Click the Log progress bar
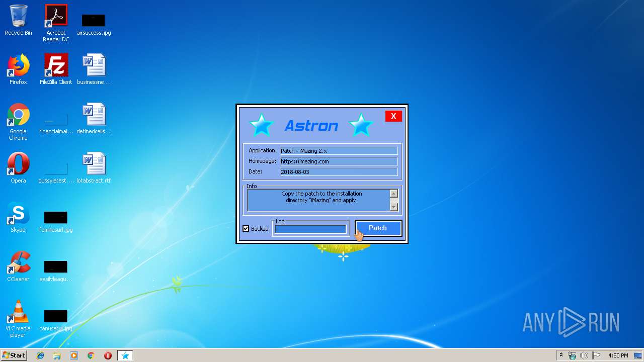 point(310,229)
